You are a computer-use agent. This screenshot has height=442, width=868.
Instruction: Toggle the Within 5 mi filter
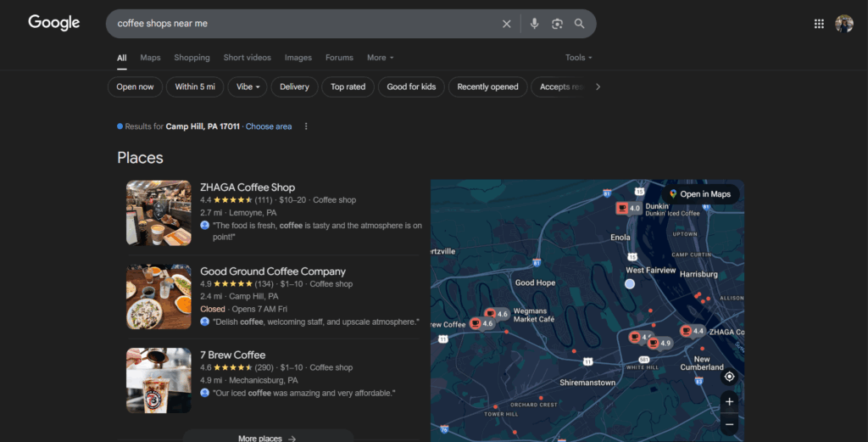tap(195, 87)
